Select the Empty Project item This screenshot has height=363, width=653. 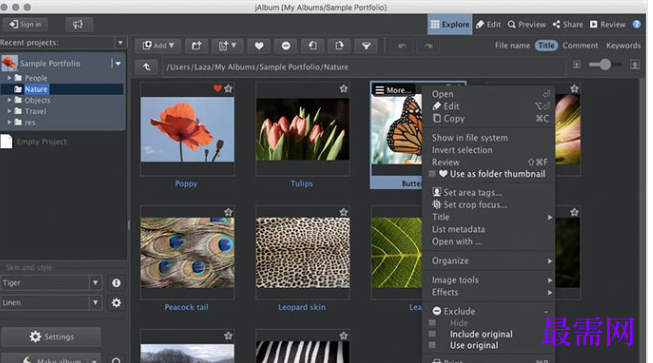tap(41, 142)
